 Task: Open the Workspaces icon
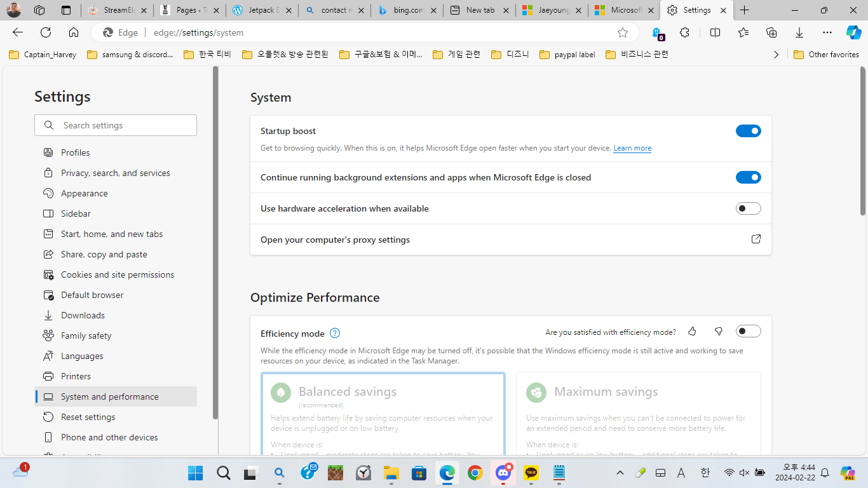pyautogui.click(x=39, y=10)
